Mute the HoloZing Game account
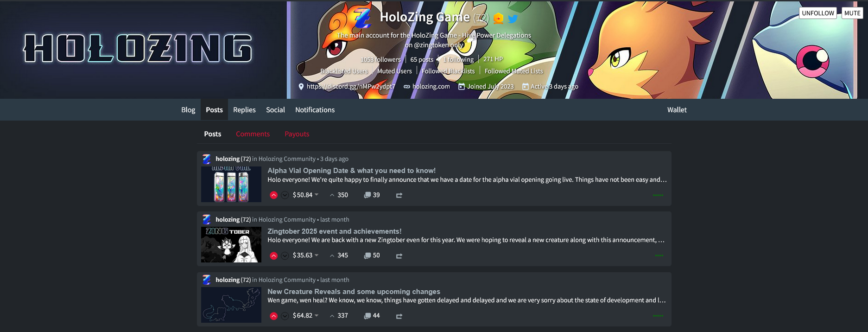The width and height of the screenshot is (868, 332). pos(852,13)
